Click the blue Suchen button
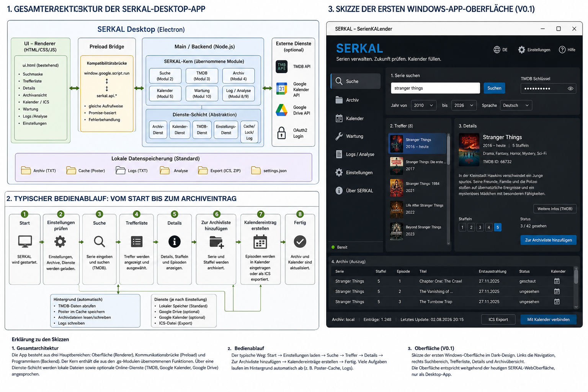This screenshot has height=392, width=588. tap(494, 88)
